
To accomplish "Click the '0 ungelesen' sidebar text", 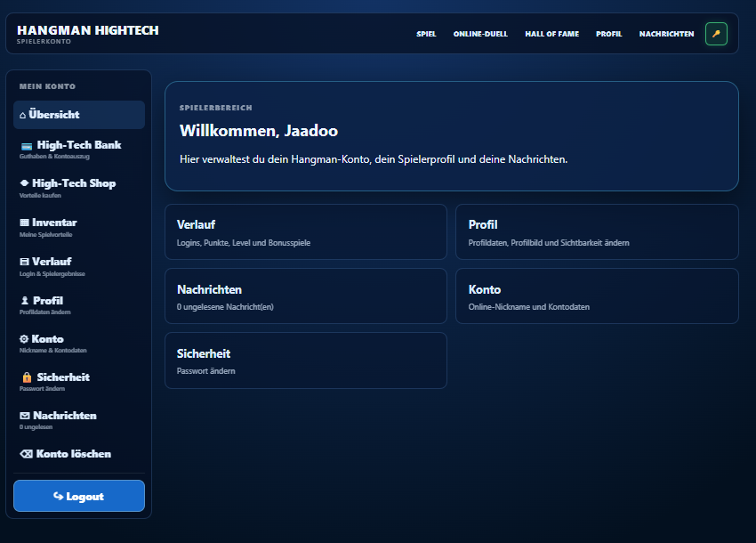I will (36, 427).
